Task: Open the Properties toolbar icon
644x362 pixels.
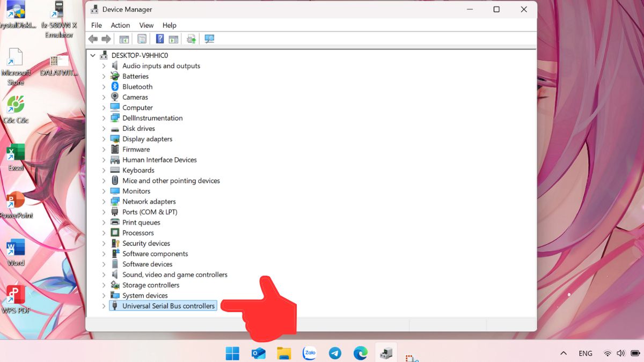Action: pyautogui.click(x=142, y=39)
